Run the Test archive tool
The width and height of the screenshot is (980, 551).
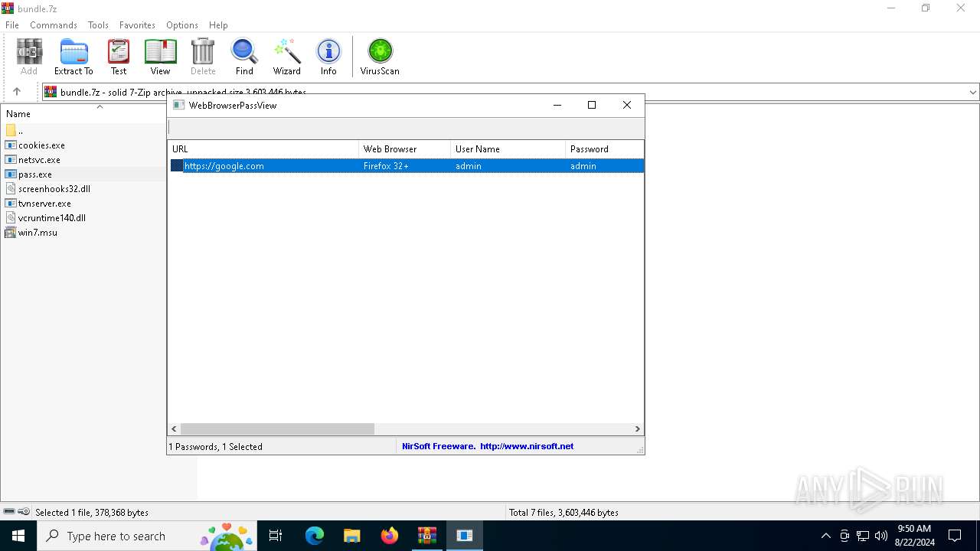point(119,57)
